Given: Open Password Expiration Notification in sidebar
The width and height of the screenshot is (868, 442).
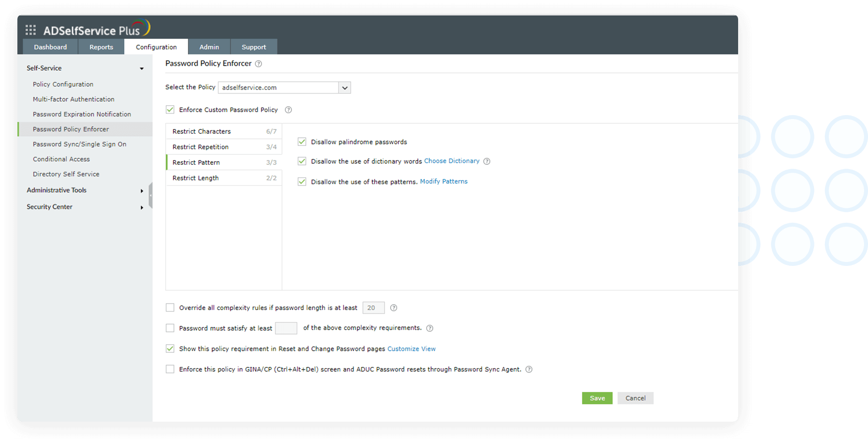Looking at the screenshot, I should pyautogui.click(x=82, y=114).
